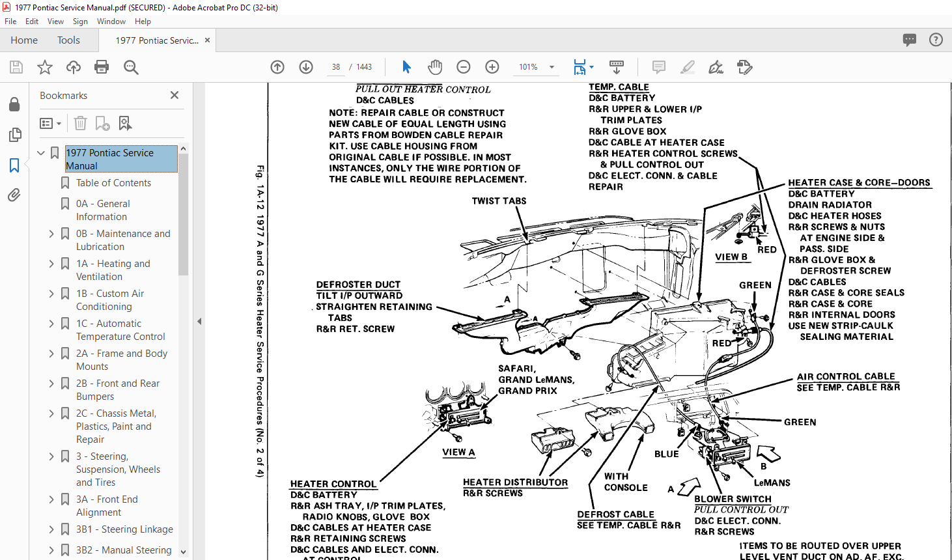Expand the 3 Steering, Suspension bookmark

click(51, 456)
